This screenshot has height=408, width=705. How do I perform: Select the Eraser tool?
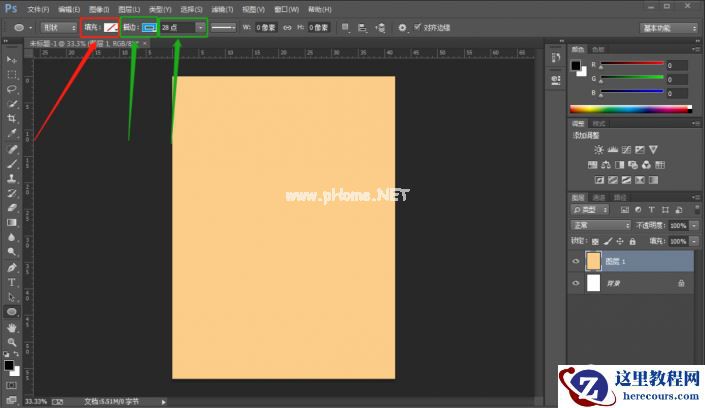pos(12,207)
